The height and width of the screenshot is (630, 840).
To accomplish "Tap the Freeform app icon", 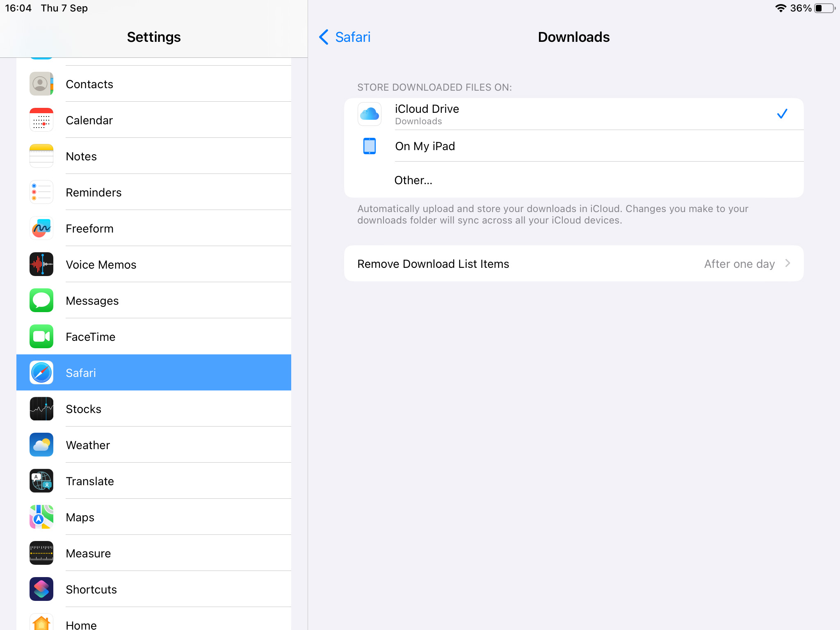I will coord(41,228).
